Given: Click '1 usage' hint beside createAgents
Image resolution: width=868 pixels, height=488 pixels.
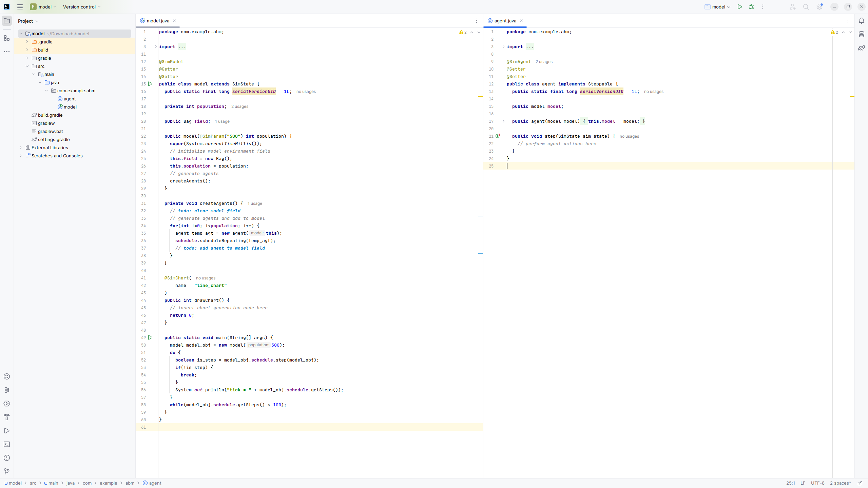Looking at the screenshot, I should point(255,203).
